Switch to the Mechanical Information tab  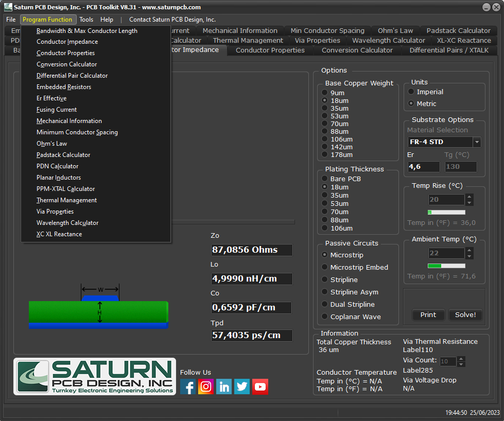point(240,30)
